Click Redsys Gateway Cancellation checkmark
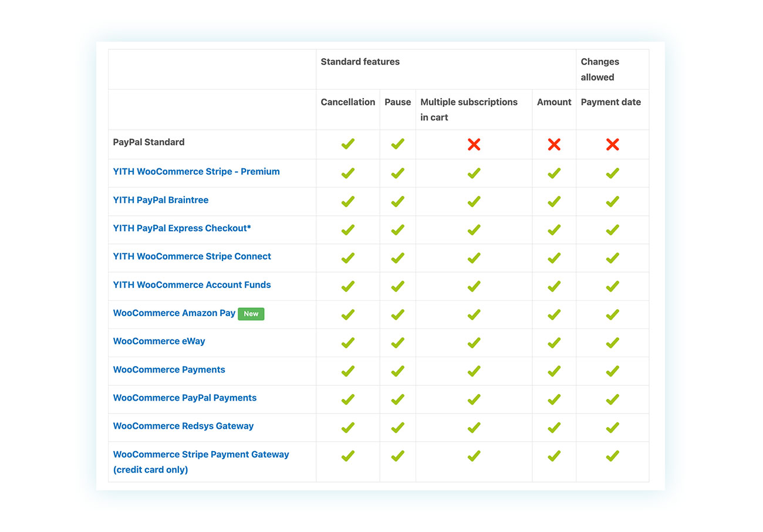 (348, 427)
